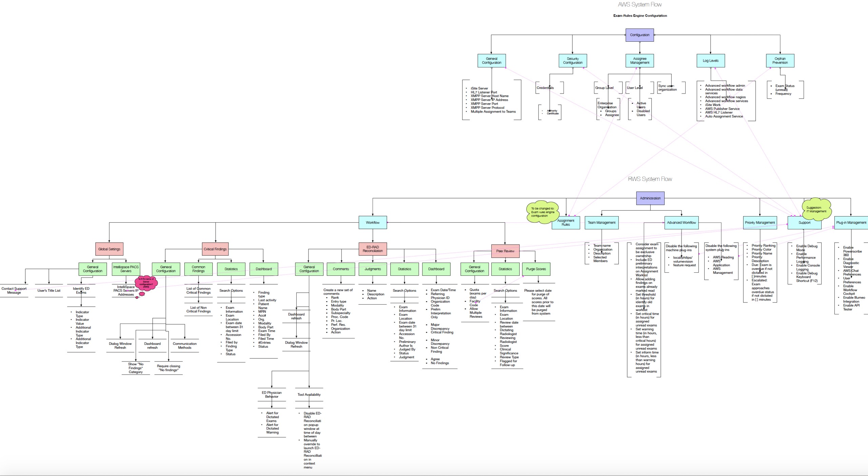The image size is (868, 476).
Task: Select the Team Management node
Action: click(601, 223)
